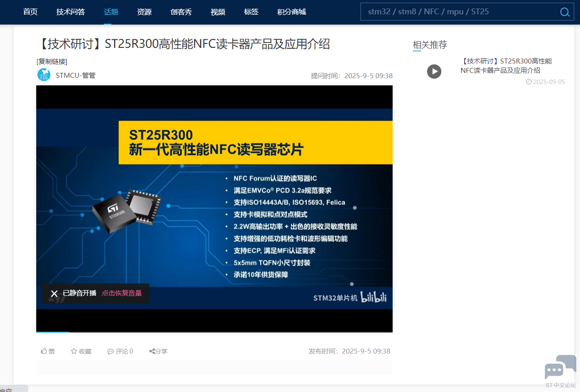
Task: Like the post with 赞
Action: pyautogui.click(x=48, y=351)
